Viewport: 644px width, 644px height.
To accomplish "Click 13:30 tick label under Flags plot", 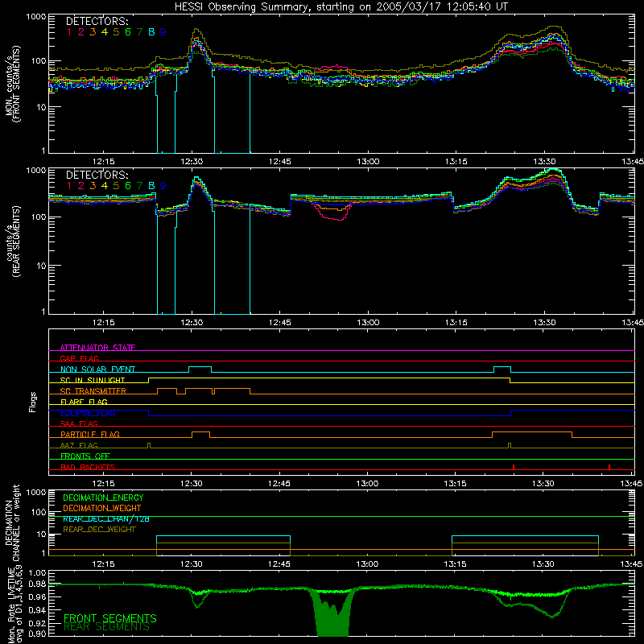I will coord(543,484).
